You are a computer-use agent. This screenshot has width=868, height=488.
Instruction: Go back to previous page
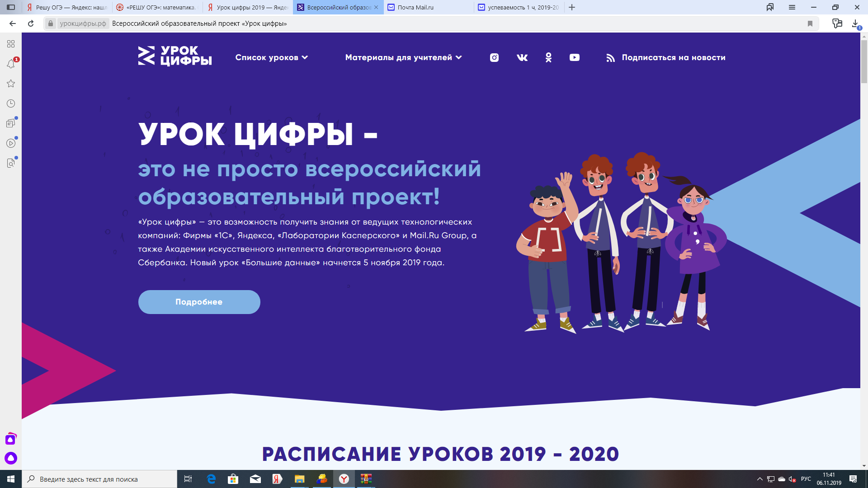(13, 23)
